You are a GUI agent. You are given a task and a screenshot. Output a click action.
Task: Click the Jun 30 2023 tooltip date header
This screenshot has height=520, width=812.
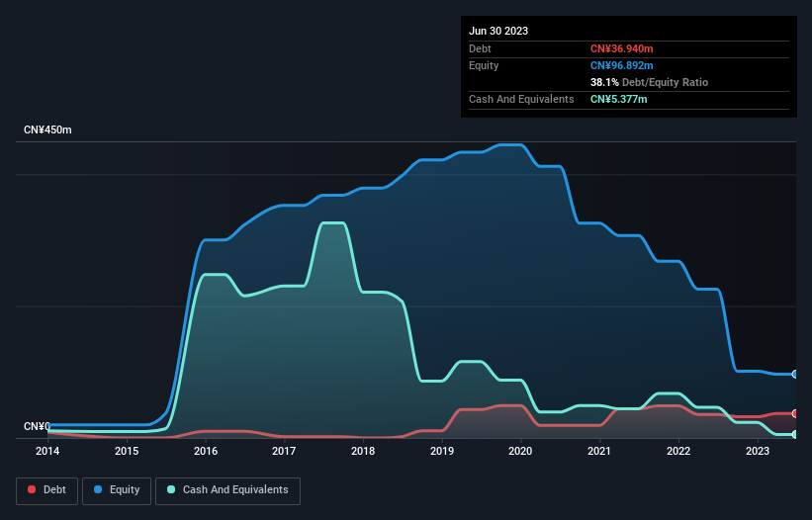click(498, 31)
